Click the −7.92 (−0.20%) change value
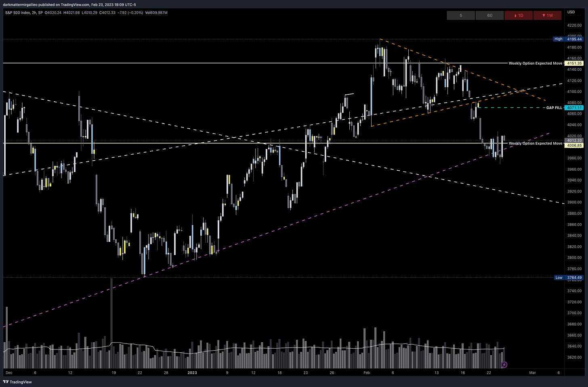This screenshot has width=588, height=387. 130,13
